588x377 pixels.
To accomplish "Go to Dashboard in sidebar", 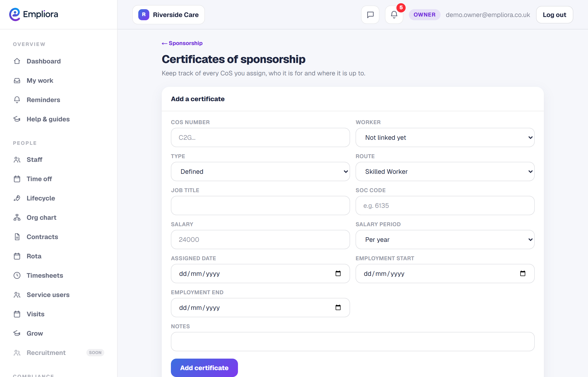I will pyautogui.click(x=44, y=61).
